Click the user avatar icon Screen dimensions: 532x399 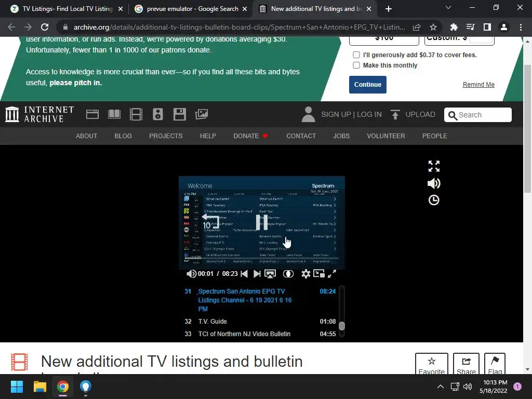pos(308,114)
